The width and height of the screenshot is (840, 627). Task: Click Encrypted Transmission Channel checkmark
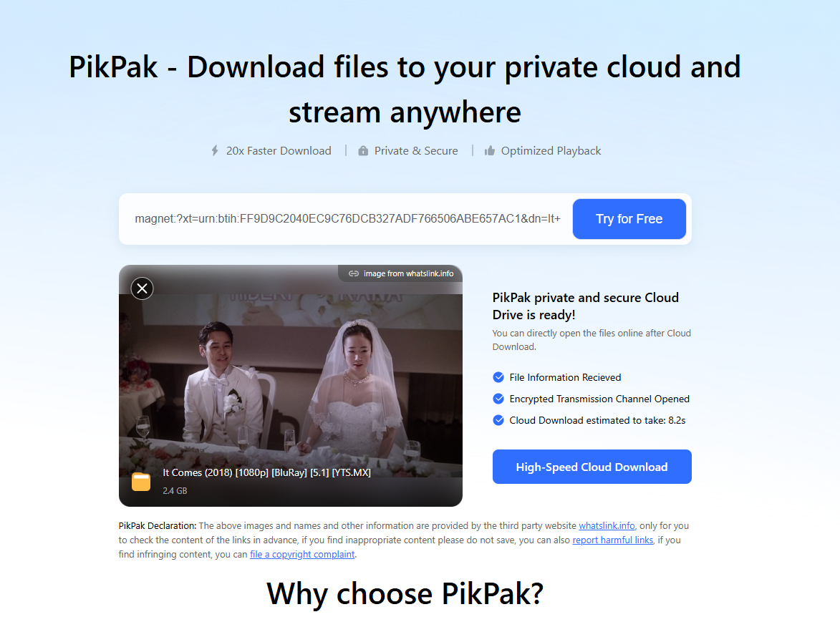[x=498, y=399]
